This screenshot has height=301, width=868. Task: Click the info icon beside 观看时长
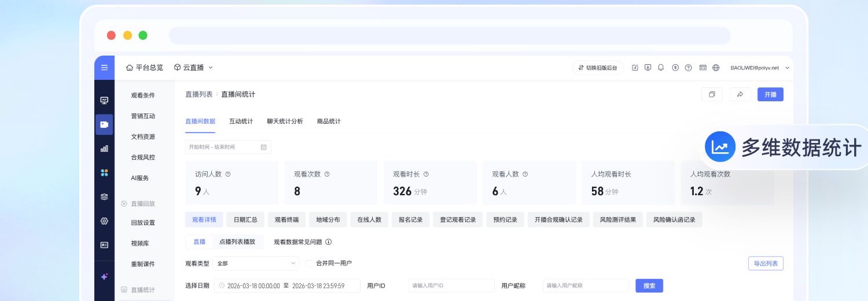(x=426, y=174)
